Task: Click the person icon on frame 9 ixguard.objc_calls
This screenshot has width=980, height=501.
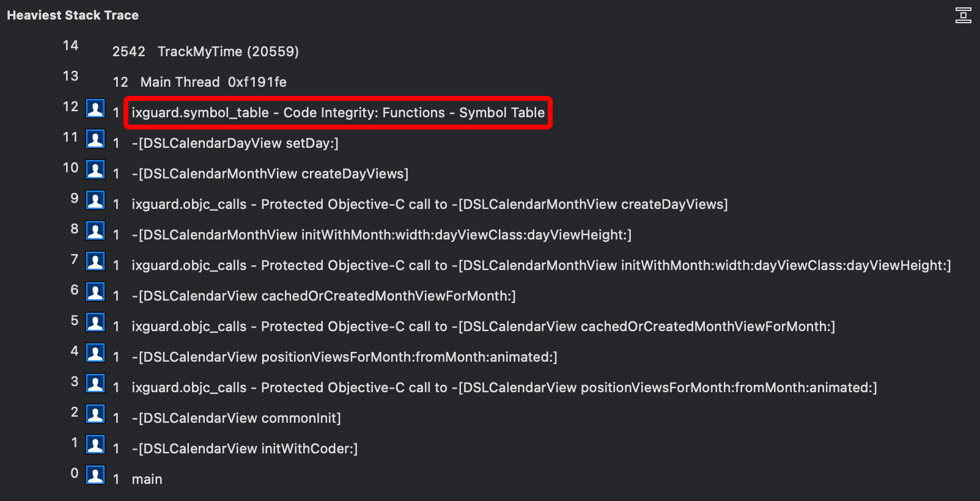Action: pyautogui.click(x=96, y=200)
